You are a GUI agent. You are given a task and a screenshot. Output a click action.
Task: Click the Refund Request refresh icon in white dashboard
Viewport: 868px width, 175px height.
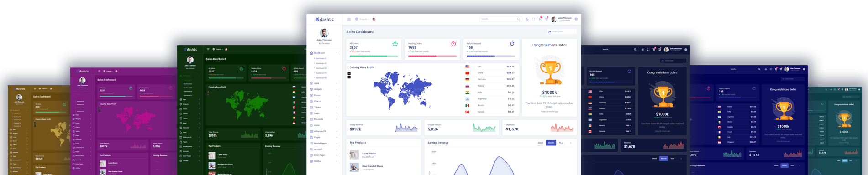click(x=512, y=44)
